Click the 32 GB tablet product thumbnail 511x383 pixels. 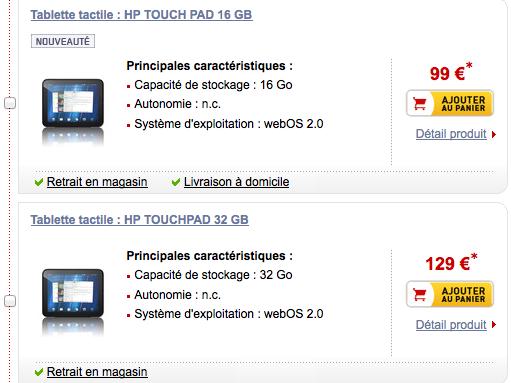coord(73,302)
